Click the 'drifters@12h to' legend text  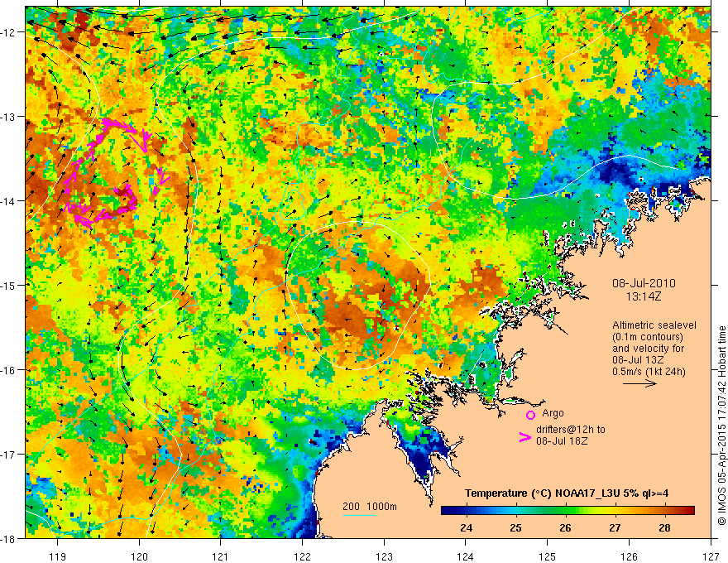(x=571, y=430)
